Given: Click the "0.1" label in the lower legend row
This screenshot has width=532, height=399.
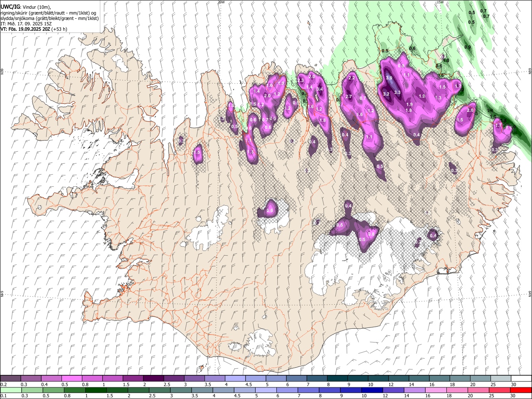Looking at the screenshot, I should pos(4,396).
